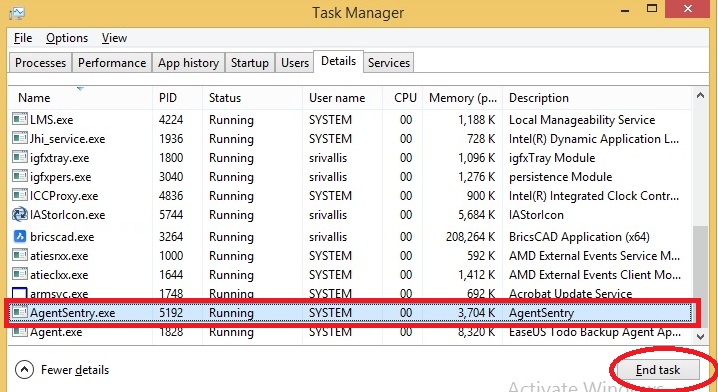Select the LMS.exe row name

[x=52, y=120]
